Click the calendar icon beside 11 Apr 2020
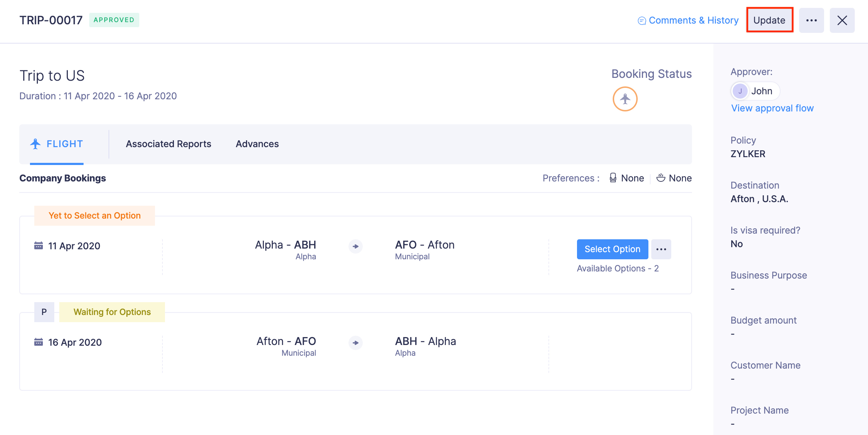Viewport: 868px width, 435px height. point(38,246)
